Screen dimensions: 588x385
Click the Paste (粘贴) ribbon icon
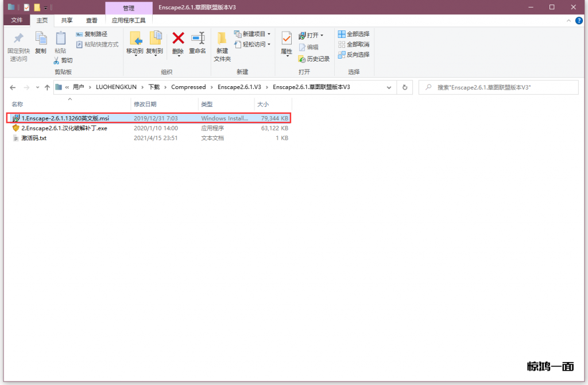tap(60, 39)
